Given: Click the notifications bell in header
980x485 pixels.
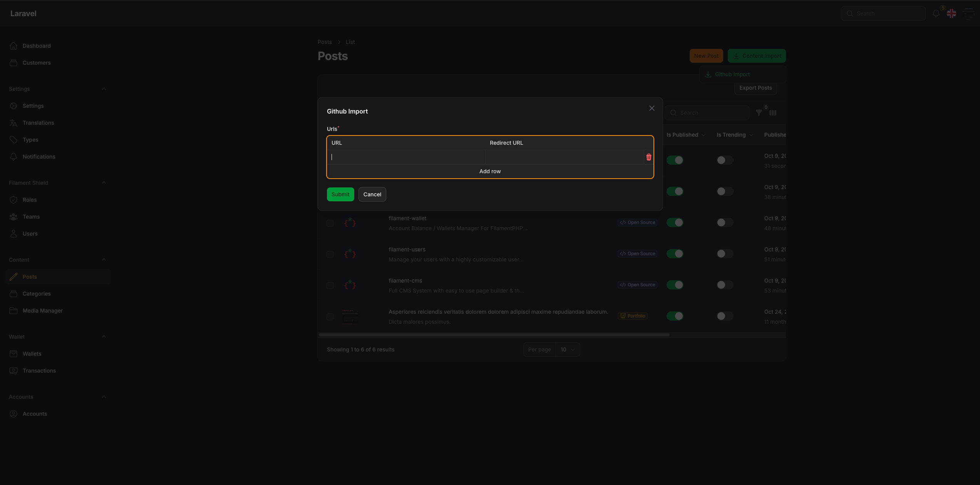Looking at the screenshot, I should (x=936, y=13).
